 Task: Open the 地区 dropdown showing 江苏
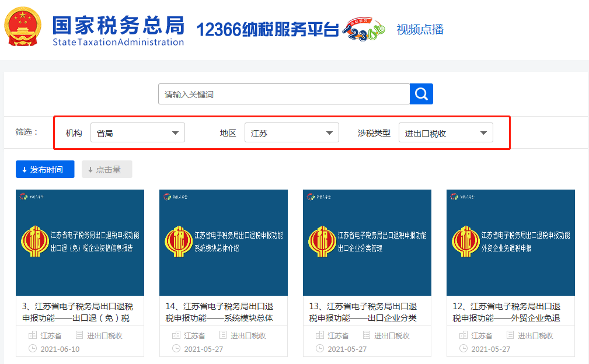tap(291, 132)
